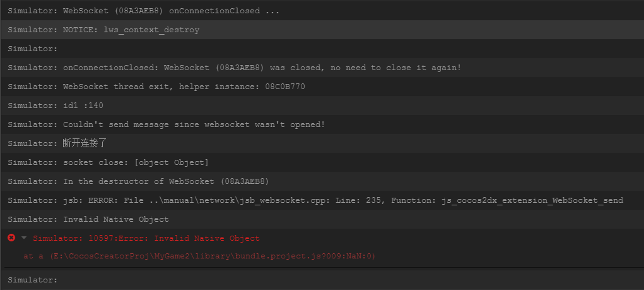
Task: Select the red 10597 Error message line
Action: pos(146,238)
